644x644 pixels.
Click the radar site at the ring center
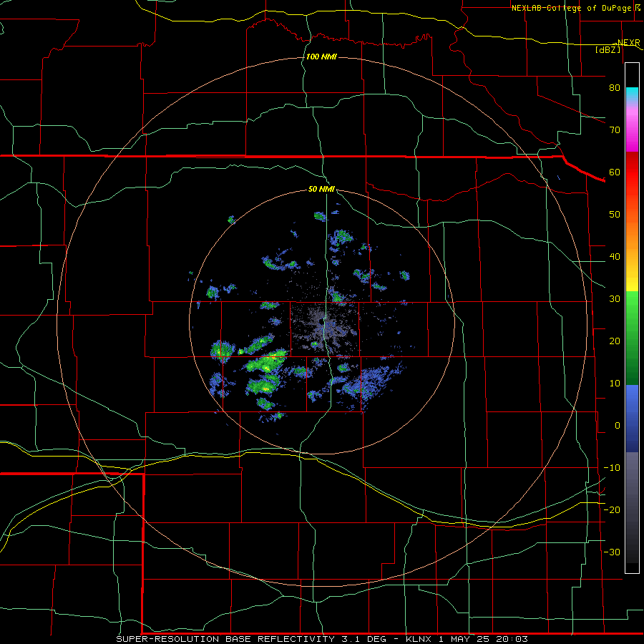[x=321, y=323]
